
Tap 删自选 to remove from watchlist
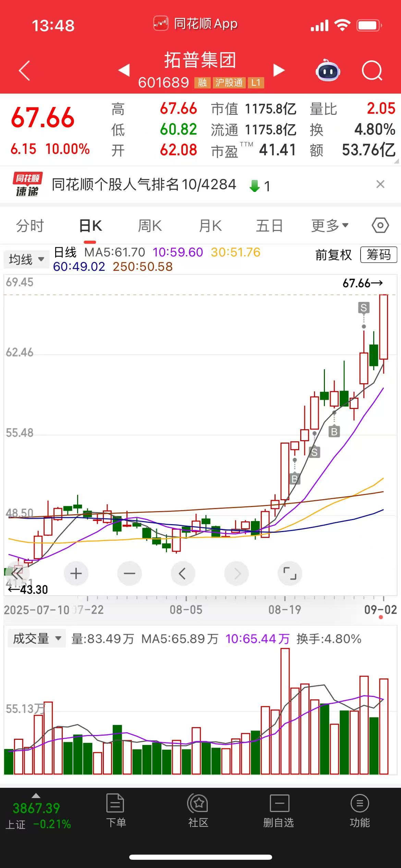click(x=279, y=811)
